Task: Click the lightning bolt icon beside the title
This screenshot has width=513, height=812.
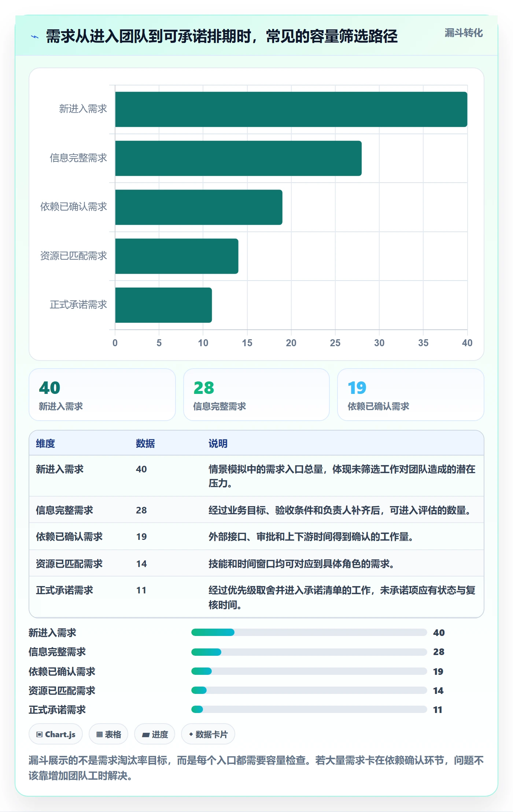Action: [35, 37]
